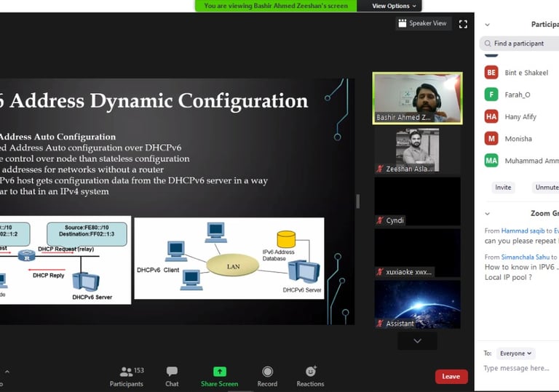Click the BE avatar for Bint e Shakeel
This screenshot has height=392, width=559.
[x=491, y=72]
